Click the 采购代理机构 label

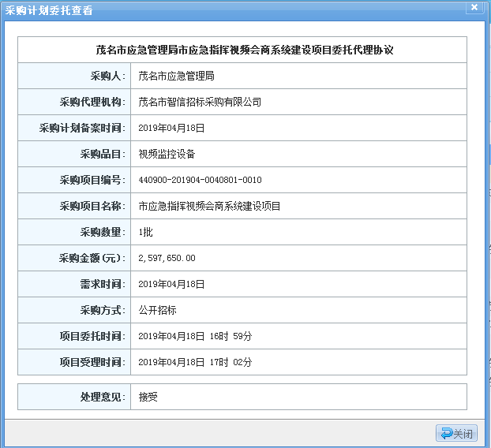(x=92, y=102)
